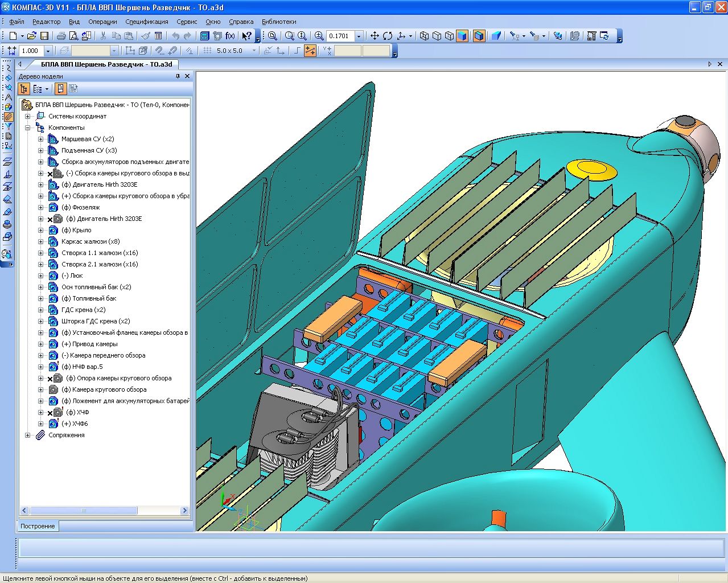This screenshot has width=728, height=583.
Task: Pin the Дерево модели panel
Action: click(178, 76)
